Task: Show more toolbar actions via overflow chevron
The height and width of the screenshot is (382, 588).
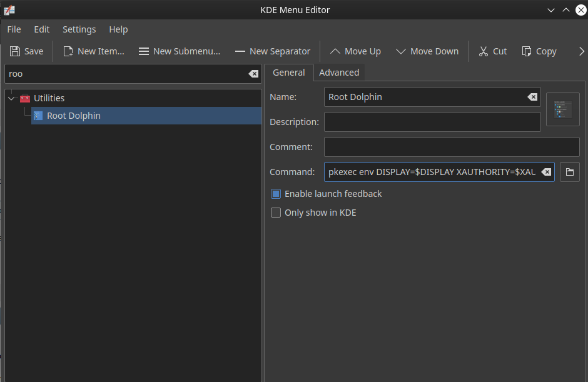Action: tap(581, 51)
